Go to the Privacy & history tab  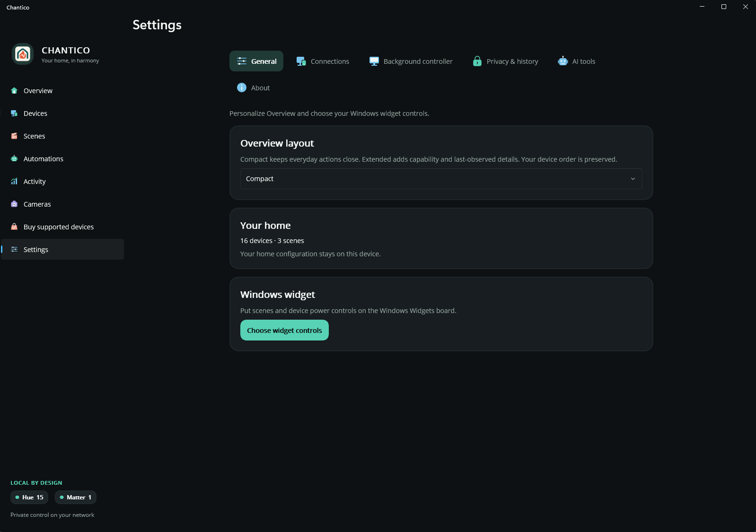tap(506, 61)
